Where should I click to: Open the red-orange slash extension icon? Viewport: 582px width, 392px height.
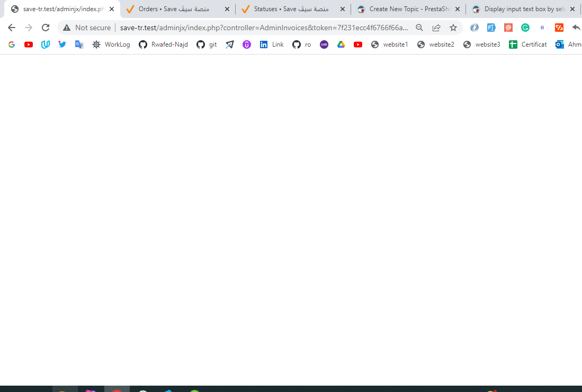(x=559, y=28)
